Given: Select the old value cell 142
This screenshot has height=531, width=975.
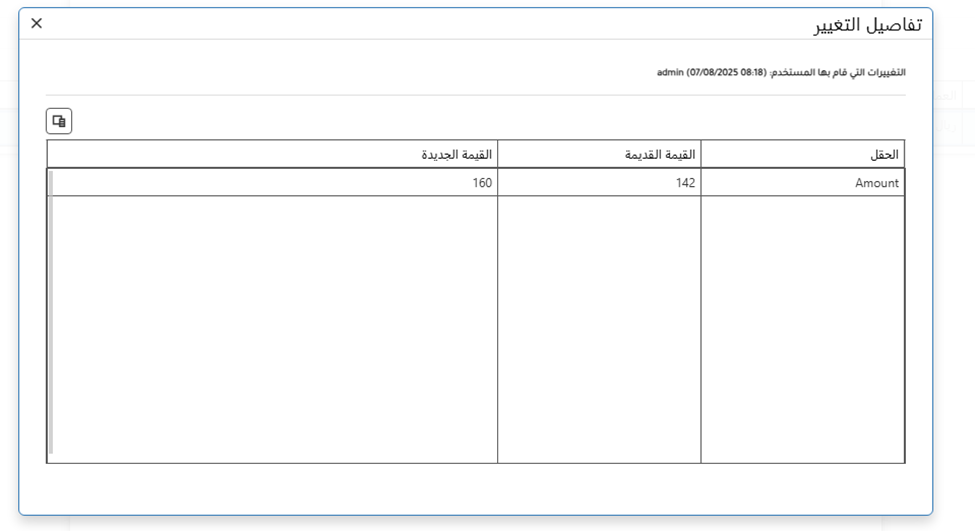Looking at the screenshot, I should point(684,183).
